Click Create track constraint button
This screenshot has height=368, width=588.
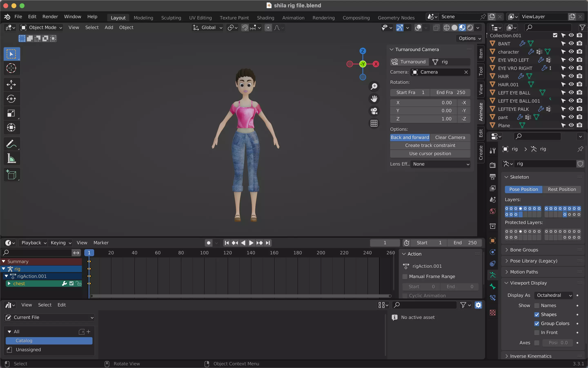[x=430, y=146]
